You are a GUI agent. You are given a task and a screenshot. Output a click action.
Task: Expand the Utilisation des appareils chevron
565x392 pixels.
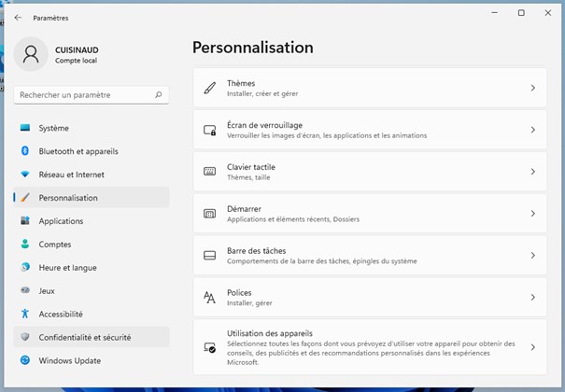(532, 347)
